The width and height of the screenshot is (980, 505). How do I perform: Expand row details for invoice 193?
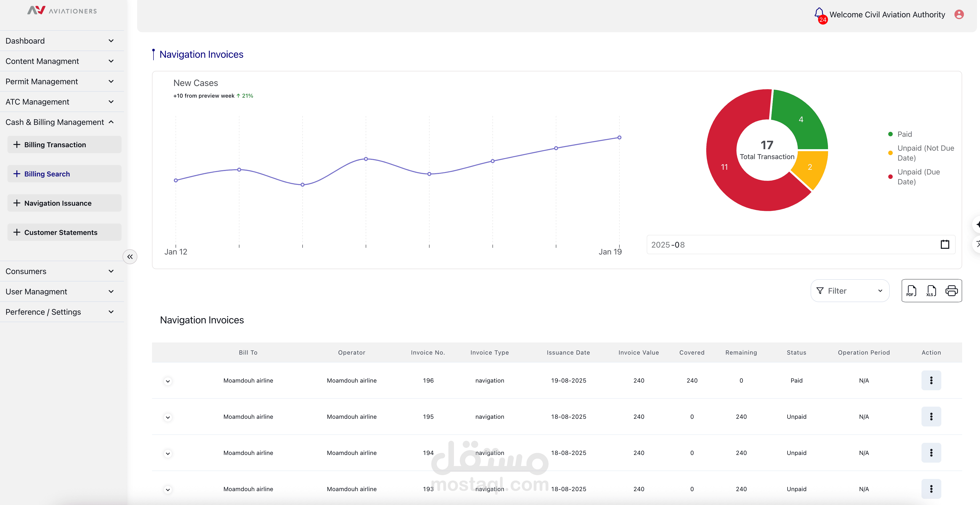click(x=168, y=489)
